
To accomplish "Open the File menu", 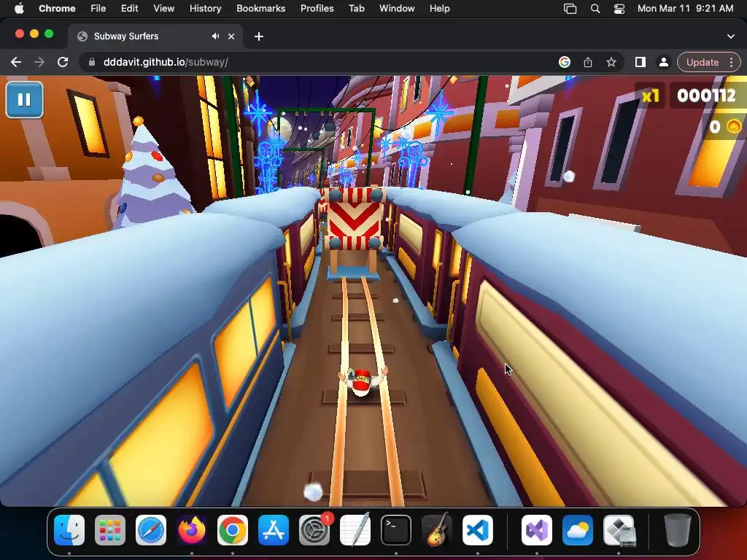I will pos(98,8).
